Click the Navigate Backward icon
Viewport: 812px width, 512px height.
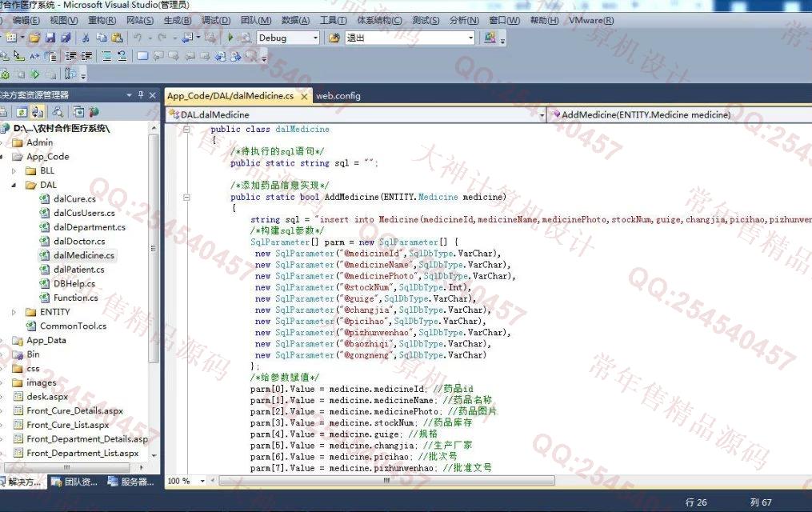[x=187, y=38]
